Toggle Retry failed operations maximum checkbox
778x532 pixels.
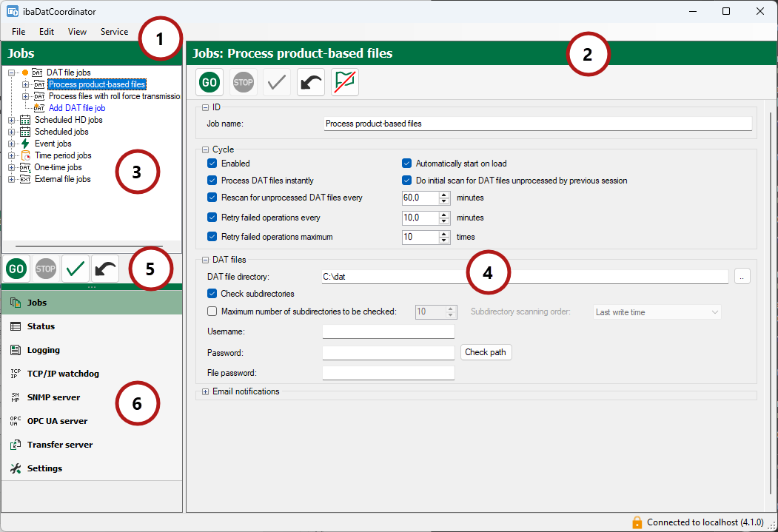(x=212, y=237)
